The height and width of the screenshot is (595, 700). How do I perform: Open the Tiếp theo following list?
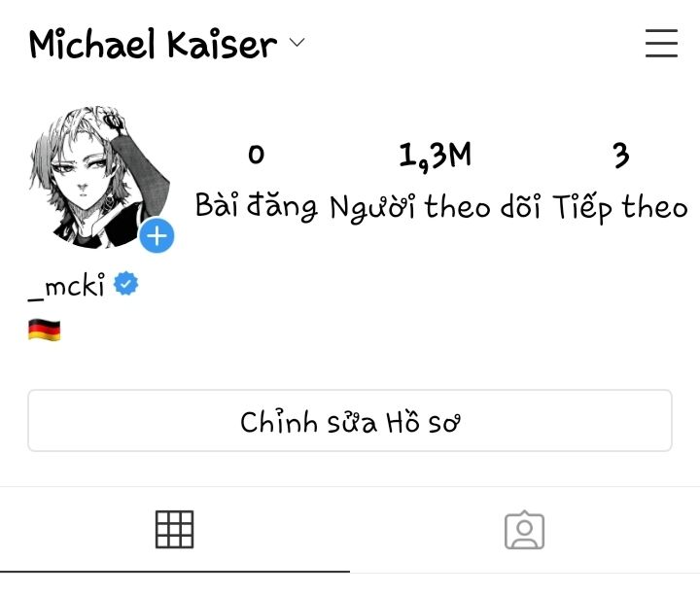(x=620, y=207)
